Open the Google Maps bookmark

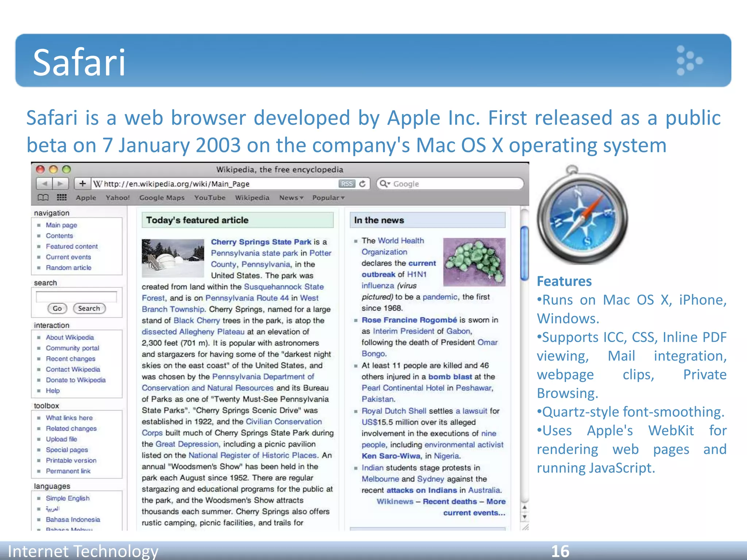162,198
